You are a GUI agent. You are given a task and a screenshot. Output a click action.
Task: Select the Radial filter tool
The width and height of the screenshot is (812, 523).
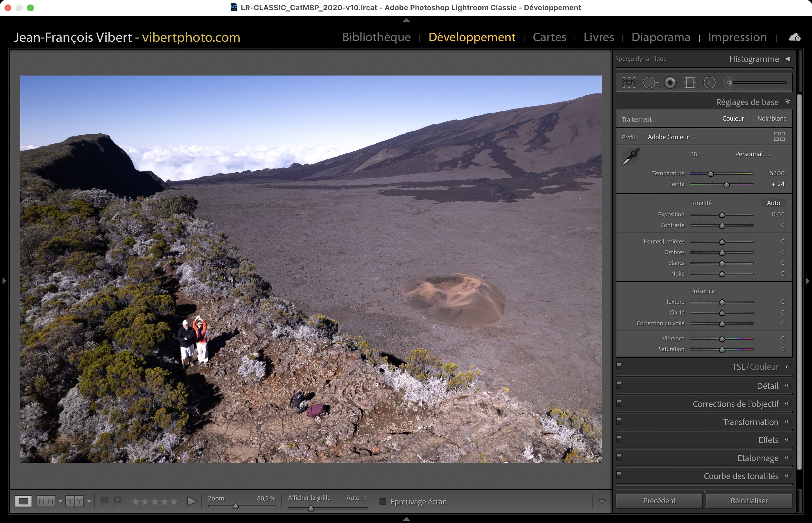[709, 83]
